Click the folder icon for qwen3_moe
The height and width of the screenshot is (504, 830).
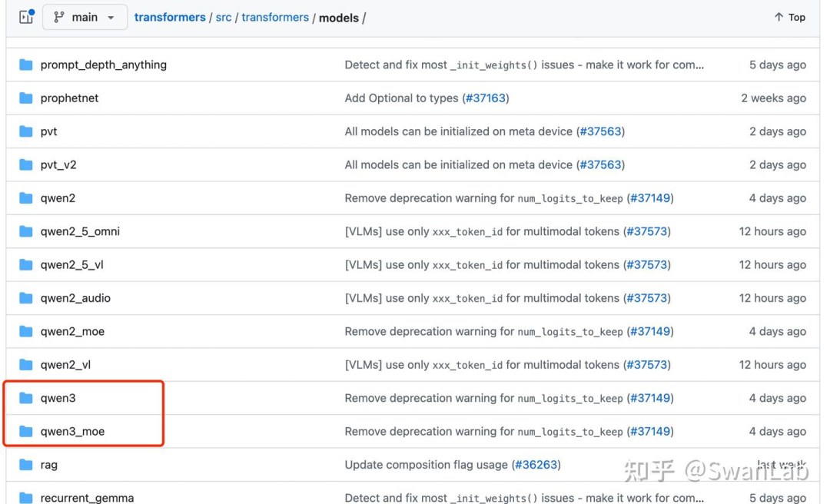pyautogui.click(x=26, y=432)
